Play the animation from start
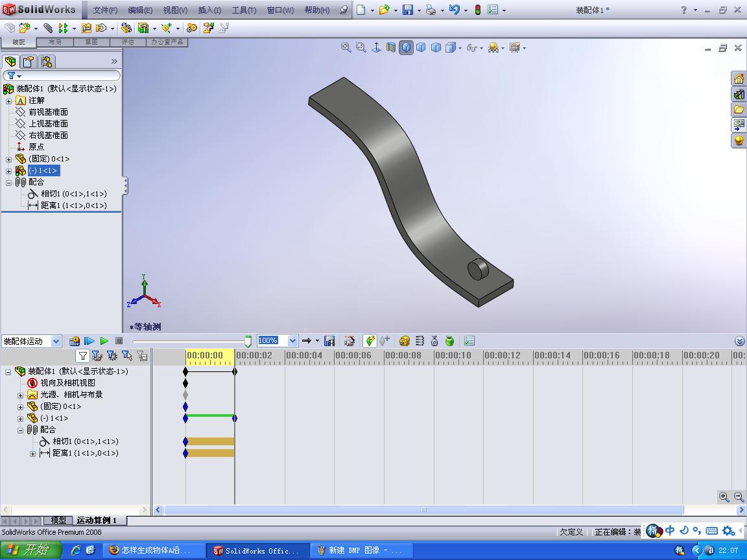The height and width of the screenshot is (560, 747). 89,341
